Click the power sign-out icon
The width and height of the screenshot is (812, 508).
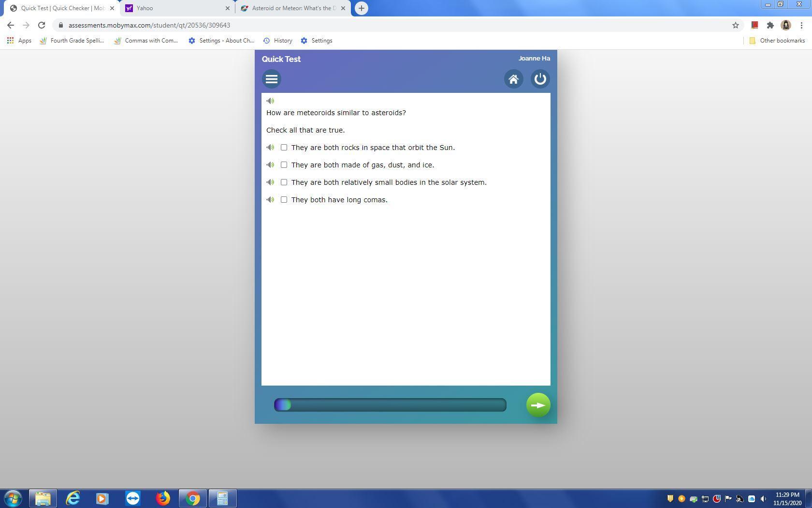(x=540, y=79)
